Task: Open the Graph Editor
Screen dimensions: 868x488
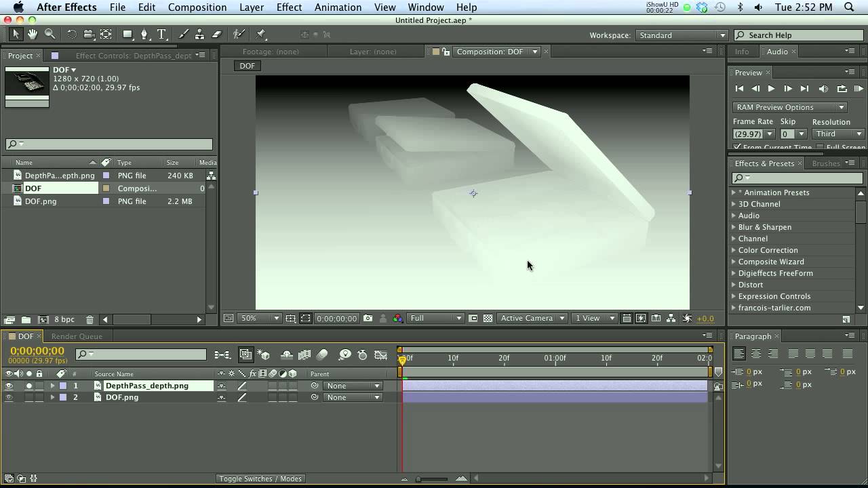Action: point(381,354)
